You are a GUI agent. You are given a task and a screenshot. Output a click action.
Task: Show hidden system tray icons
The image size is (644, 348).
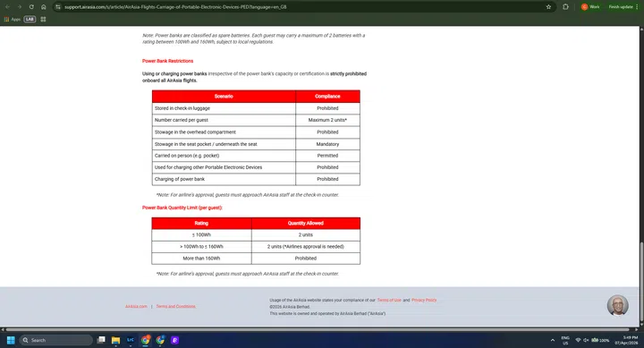(553, 340)
